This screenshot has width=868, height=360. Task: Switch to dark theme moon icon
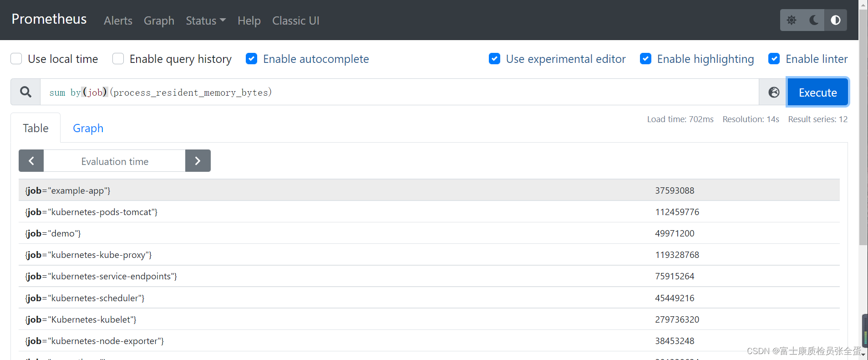813,20
